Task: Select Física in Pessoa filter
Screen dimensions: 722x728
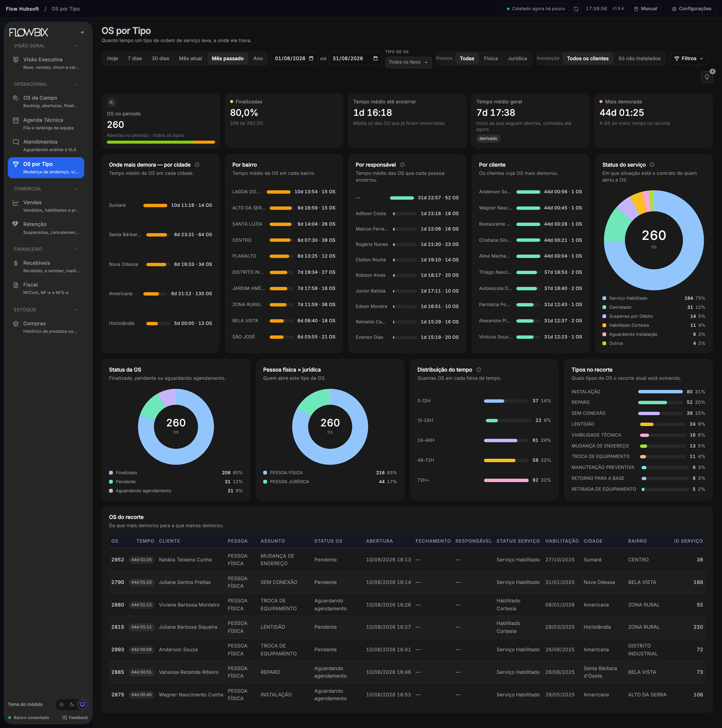Action: tap(491, 58)
